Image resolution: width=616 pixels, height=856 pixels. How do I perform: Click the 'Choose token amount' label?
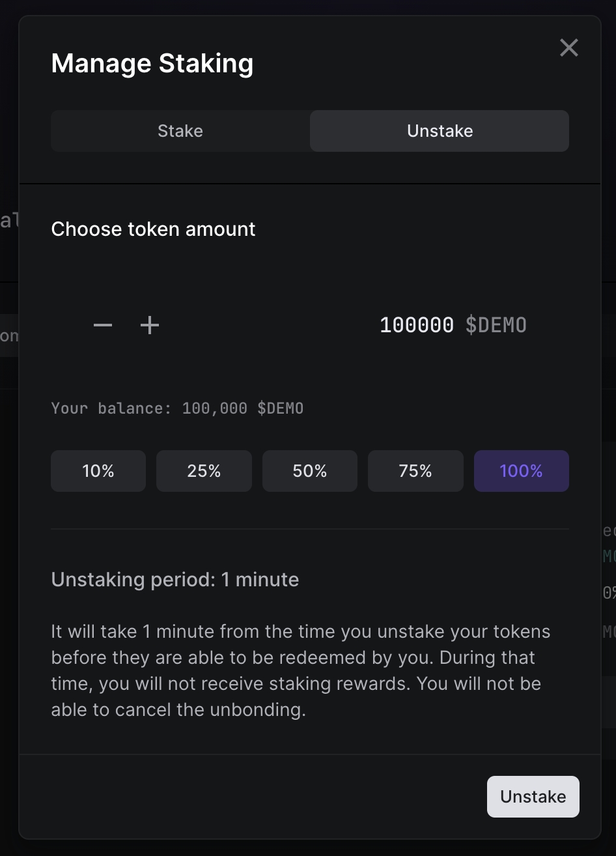153,229
